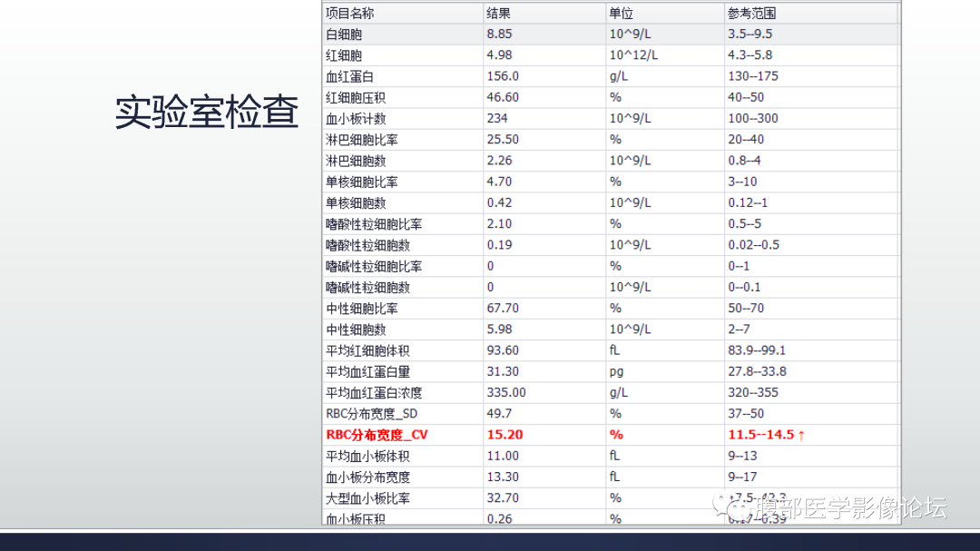This screenshot has height=551, width=980.
Task: Click the 156.0 hemoglobin result
Action: click(503, 76)
